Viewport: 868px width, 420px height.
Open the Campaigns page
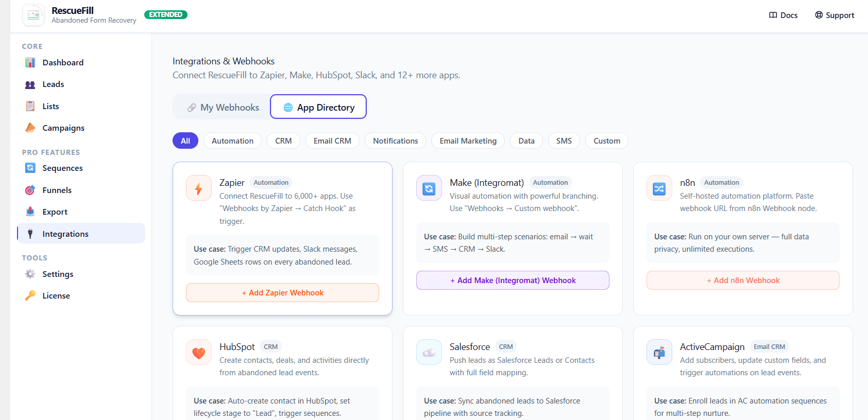(x=81, y=128)
